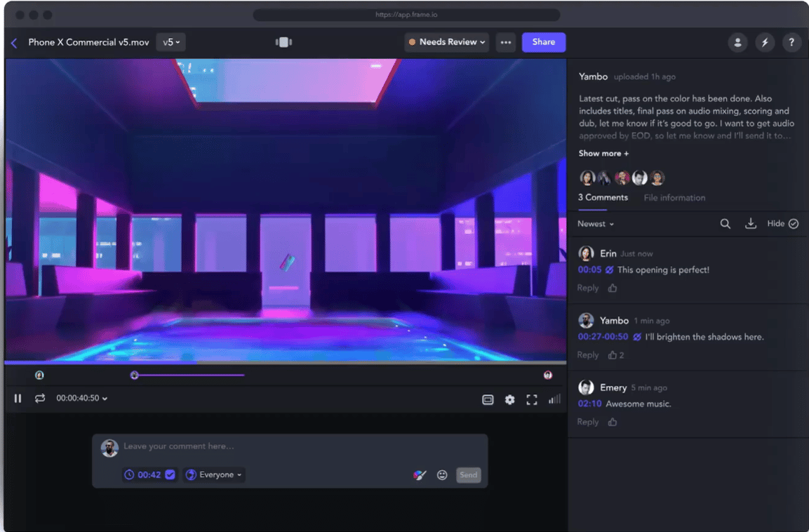Like Erin's comment with thumbs up
809x532 pixels.
[613, 288]
